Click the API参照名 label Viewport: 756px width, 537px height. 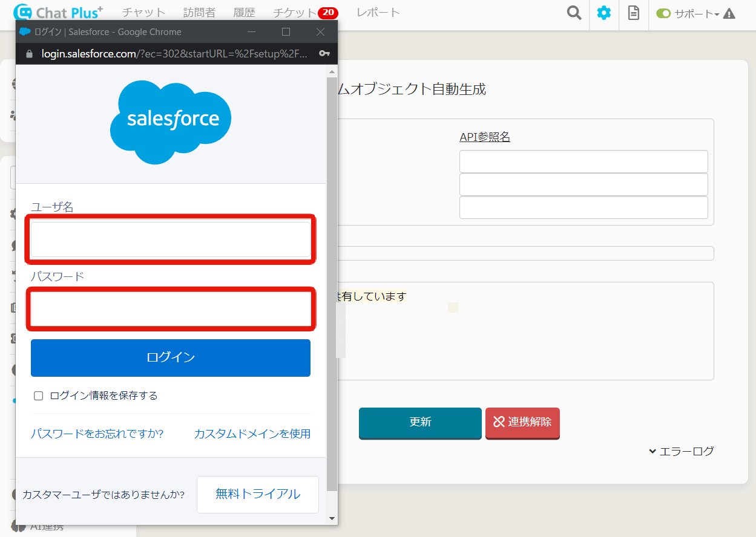pyautogui.click(x=485, y=137)
